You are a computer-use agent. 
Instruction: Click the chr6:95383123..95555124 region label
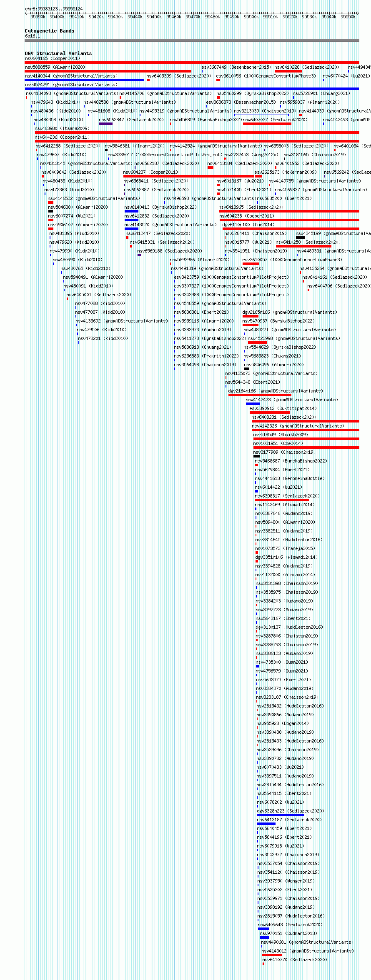pyautogui.click(x=54, y=9)
